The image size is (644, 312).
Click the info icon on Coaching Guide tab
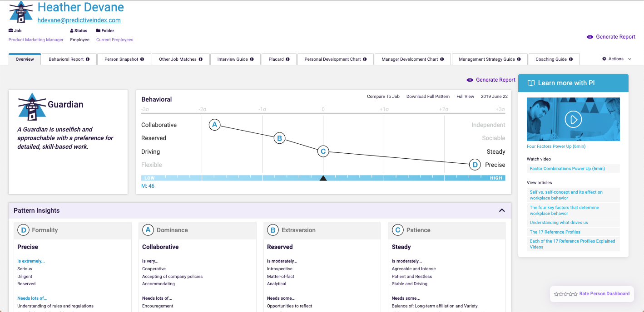click(x=571, y=59)
